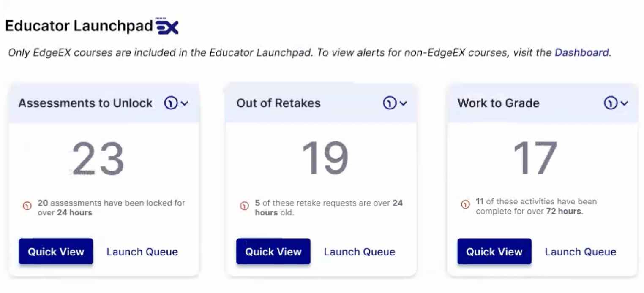Click the red alert clock beside 5 retake requests
This screenshot has height=293, width=644.
pyautogui.click(x=244, y=206)
